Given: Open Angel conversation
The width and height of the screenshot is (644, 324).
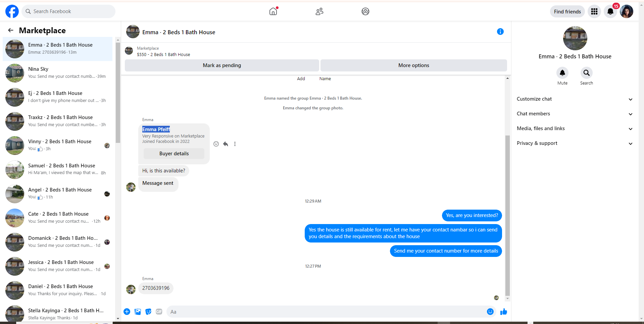Looking at the screenshot, I should tap(58, 194).
